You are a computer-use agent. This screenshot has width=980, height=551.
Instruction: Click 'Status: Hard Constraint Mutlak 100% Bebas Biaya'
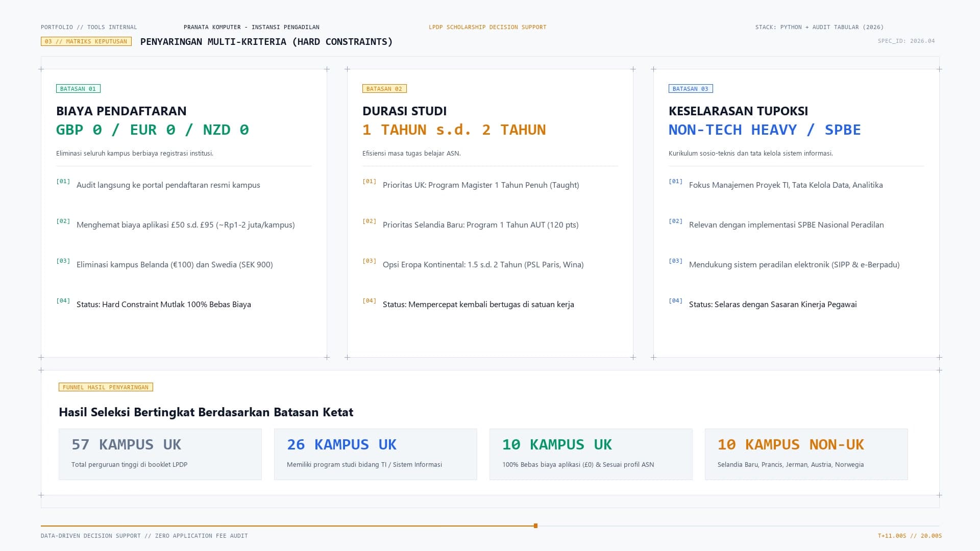(164, 305)
